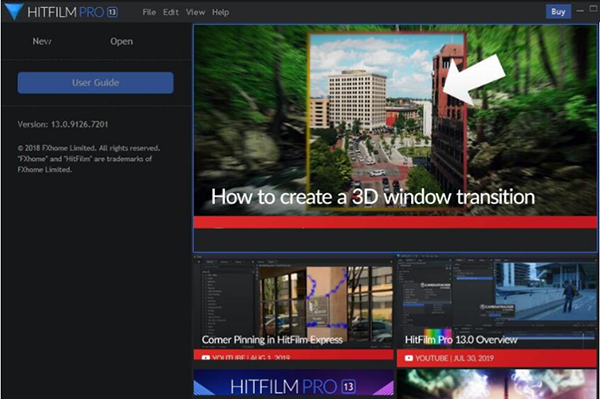This screenshot has height=399, width=600.
Task: Open the Edit menu
Action: click(x=171, y=12)
